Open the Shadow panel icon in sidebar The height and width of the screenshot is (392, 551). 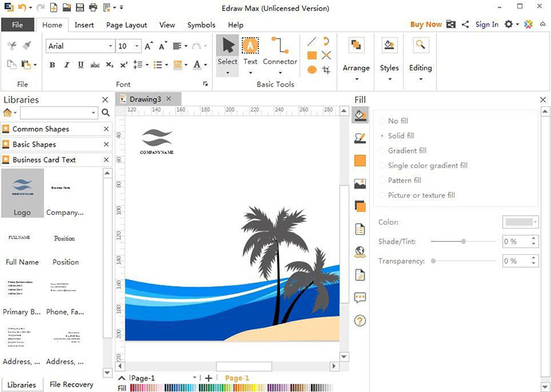coord(360,206)
